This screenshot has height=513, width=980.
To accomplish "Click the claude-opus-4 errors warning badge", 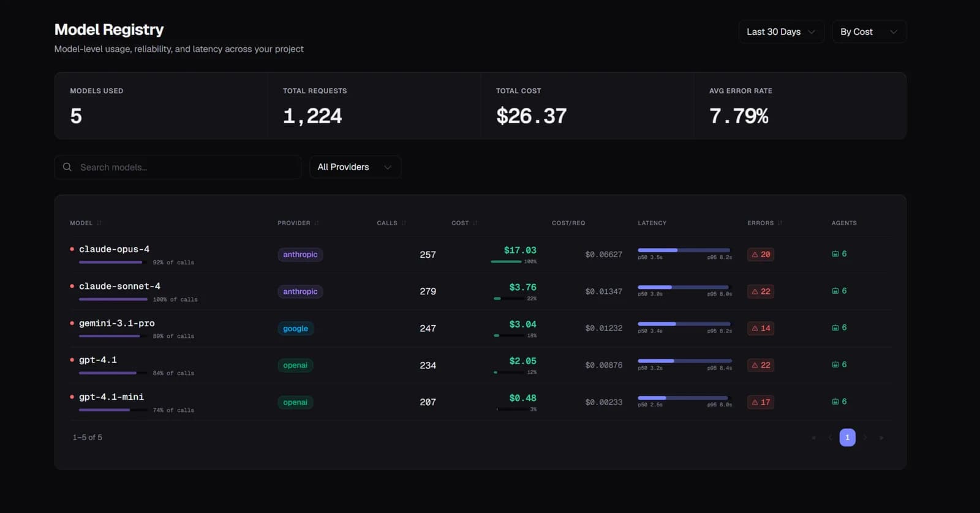I will pos(761,255).
